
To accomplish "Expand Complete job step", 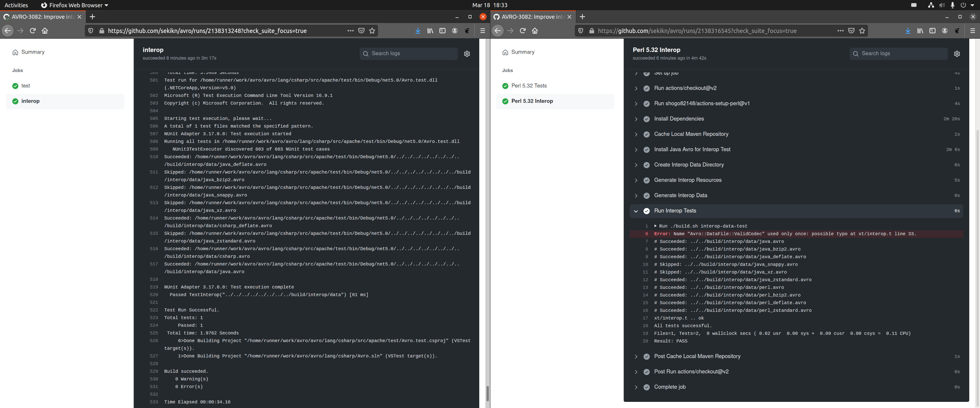I will point(797,387).
